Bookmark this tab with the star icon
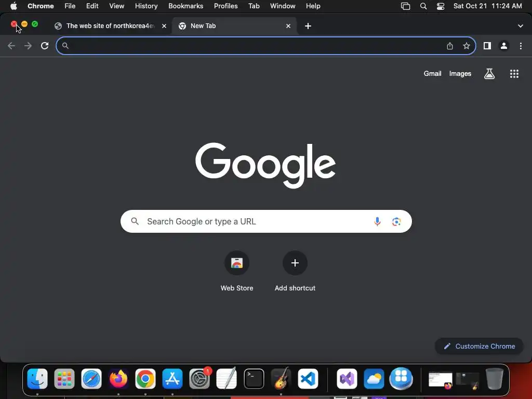Screen dimensions: 532x399 click(x=467, y=46)
